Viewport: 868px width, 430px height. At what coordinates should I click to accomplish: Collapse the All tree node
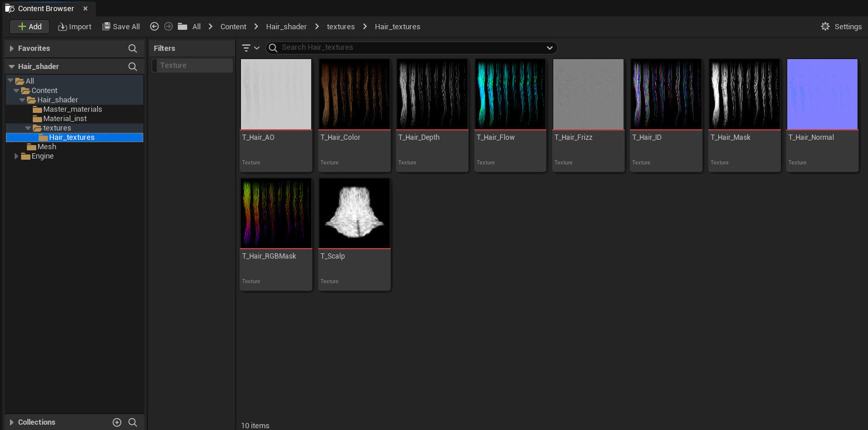pyautogui.click(x=11, y=81)
